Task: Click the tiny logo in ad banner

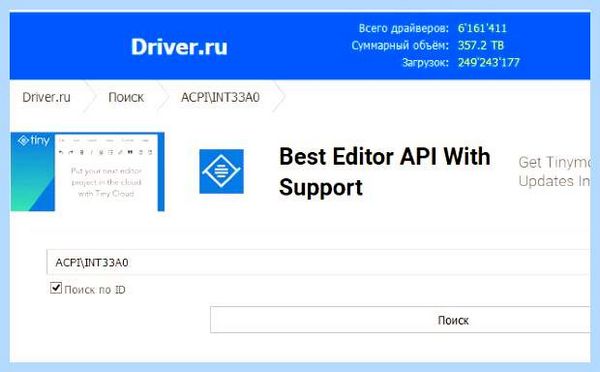Action: (x=33, y=140)
